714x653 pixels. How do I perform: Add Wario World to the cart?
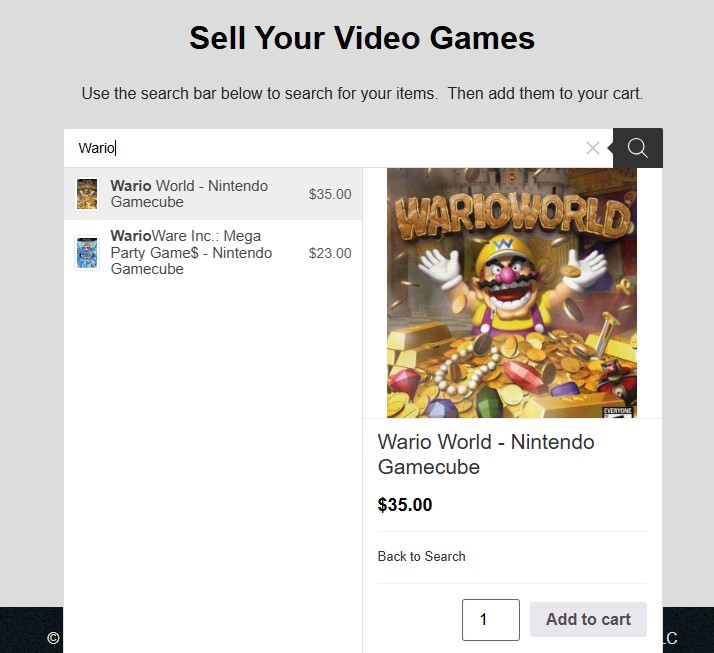588,619
